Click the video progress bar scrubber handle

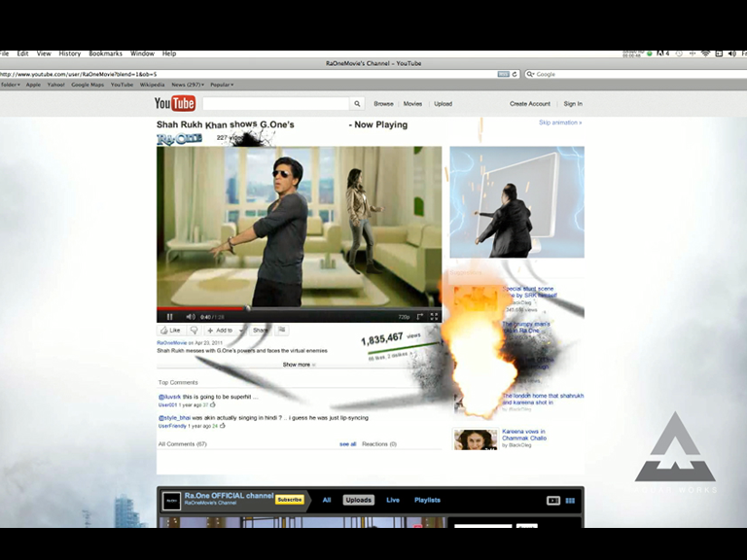(x=248, y=308)
